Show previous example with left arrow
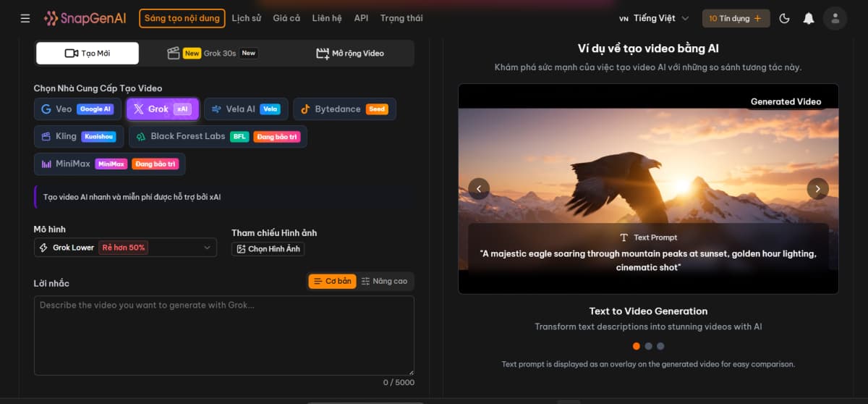 click(x=479, y=189)
